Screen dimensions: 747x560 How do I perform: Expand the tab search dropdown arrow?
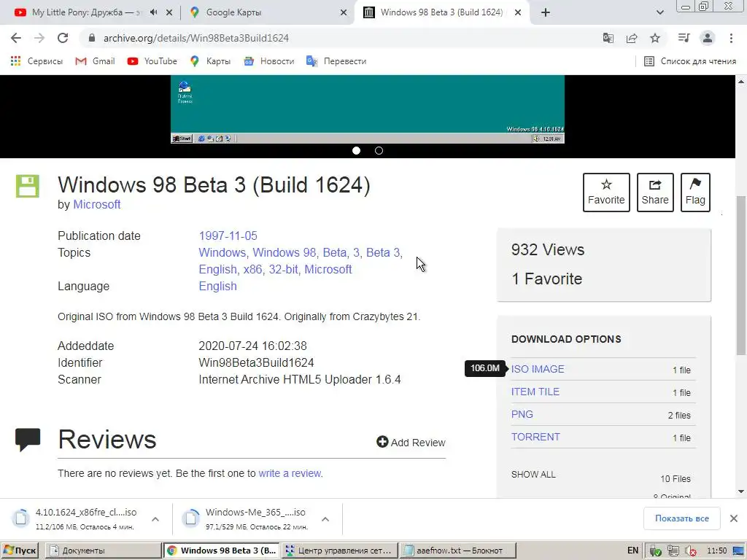(x=659, y=12)
